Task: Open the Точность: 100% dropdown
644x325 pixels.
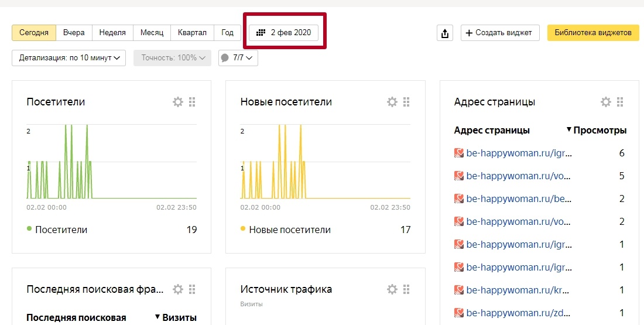Action: (172, 58)
